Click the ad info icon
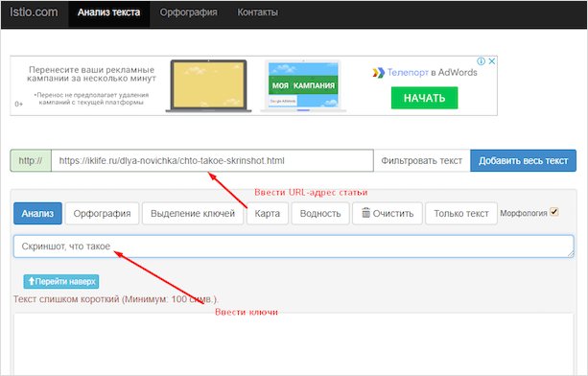Screen dimensions: 588x376 482,61
